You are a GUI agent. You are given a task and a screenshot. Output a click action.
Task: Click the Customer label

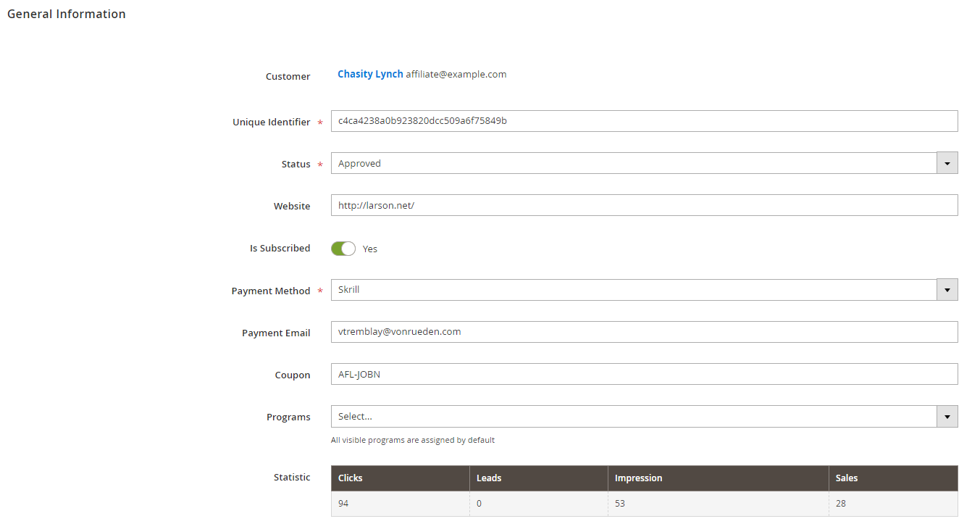pos(288,76)
